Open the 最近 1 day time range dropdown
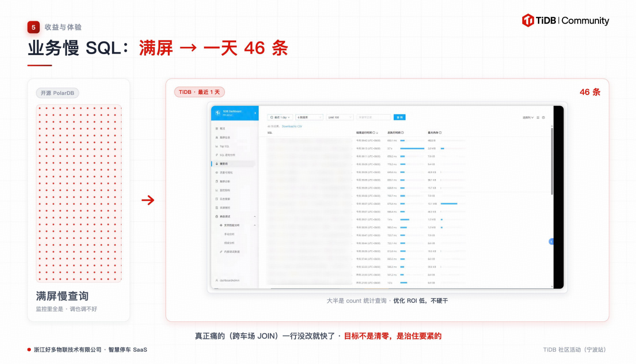The image size is (636, 364). [280, 117]
